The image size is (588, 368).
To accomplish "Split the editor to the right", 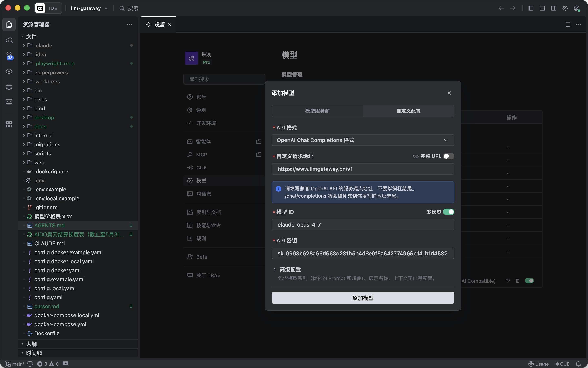I will point(568,24).
